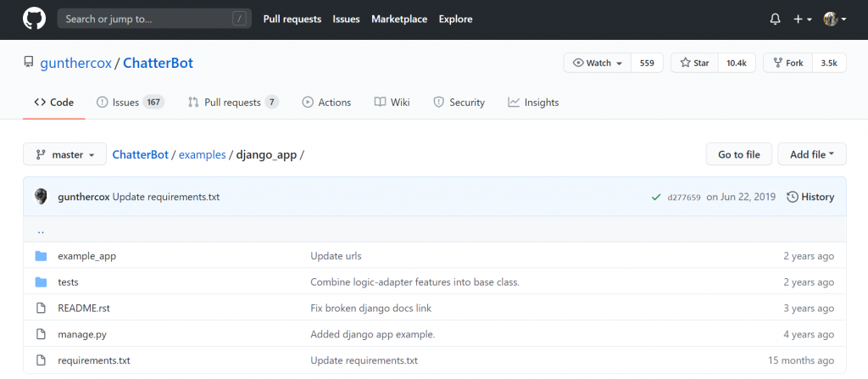This screenshot has height=379, width=868.
Task: Open the requirements.txt file name link
Action: [94, 360]
